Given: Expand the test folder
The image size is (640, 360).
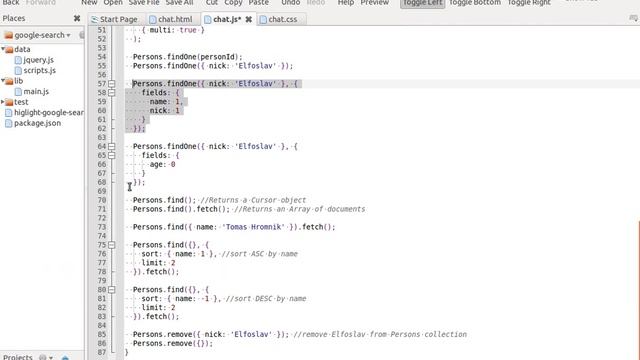Looking at the screenshot, I should tap(3, 102).
